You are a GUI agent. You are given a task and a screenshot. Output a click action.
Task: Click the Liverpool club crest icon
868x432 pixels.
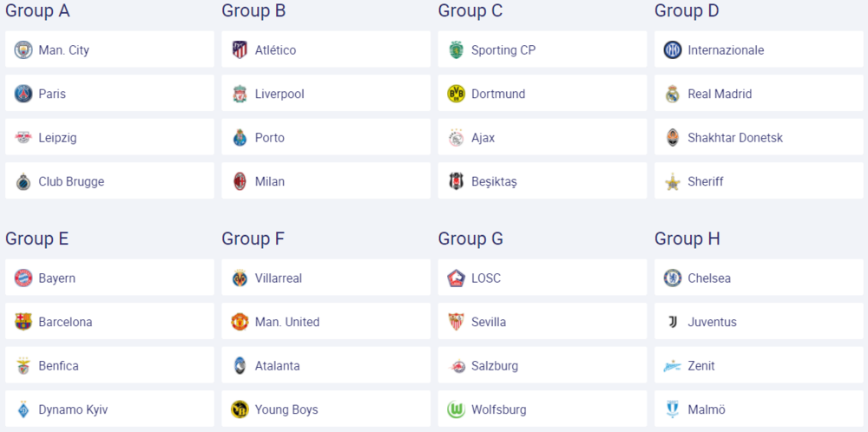[x=240, y=94]
